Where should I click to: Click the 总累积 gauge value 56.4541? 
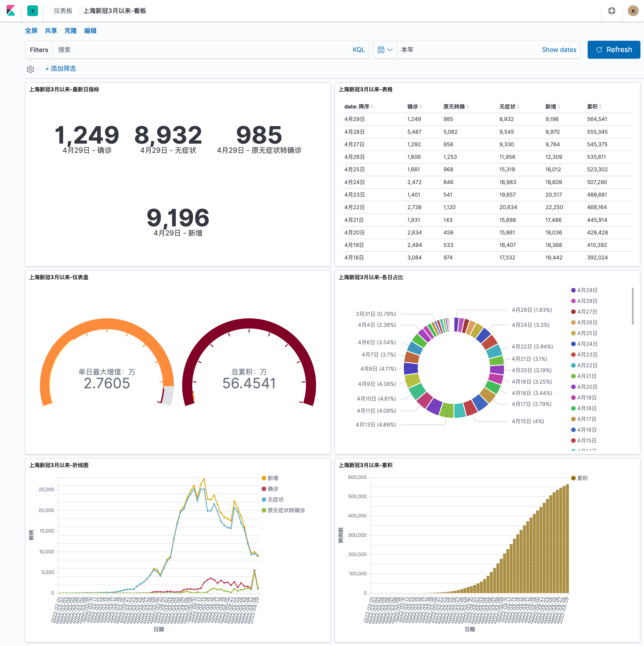tap(249, 383)
